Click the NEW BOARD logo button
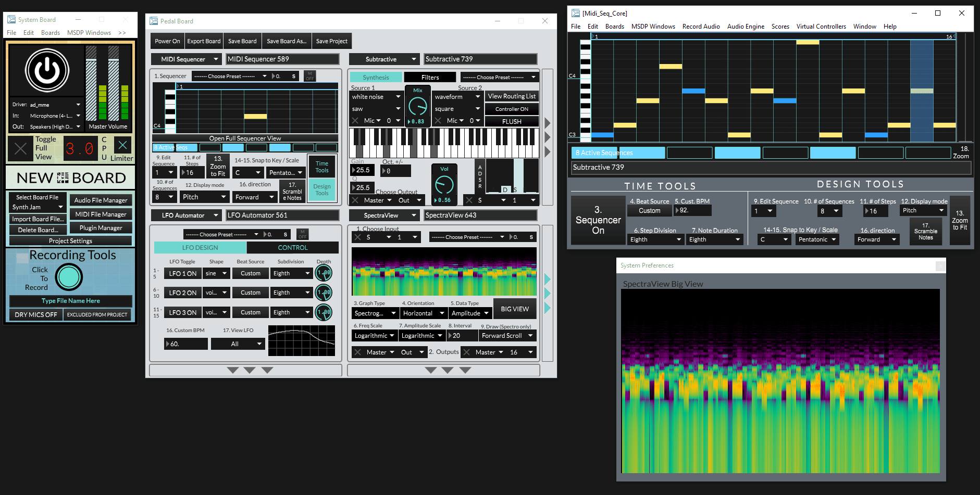 point(71,178)
